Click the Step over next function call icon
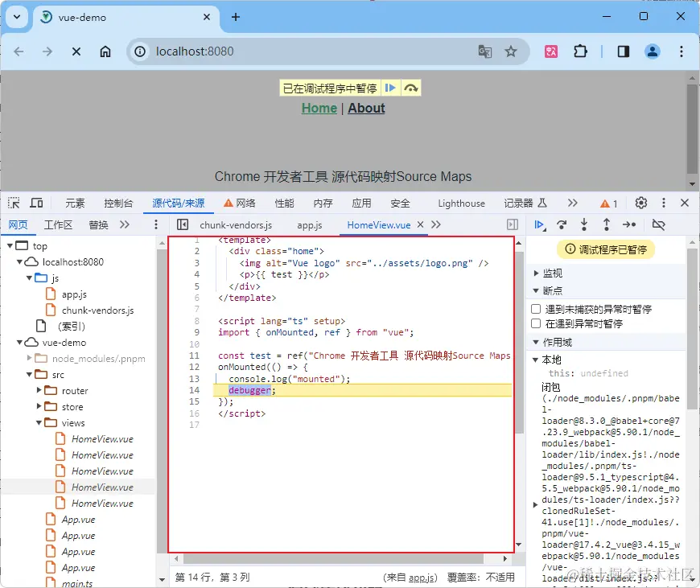This screenshot has width=700, height=588. tap(562, 224)
